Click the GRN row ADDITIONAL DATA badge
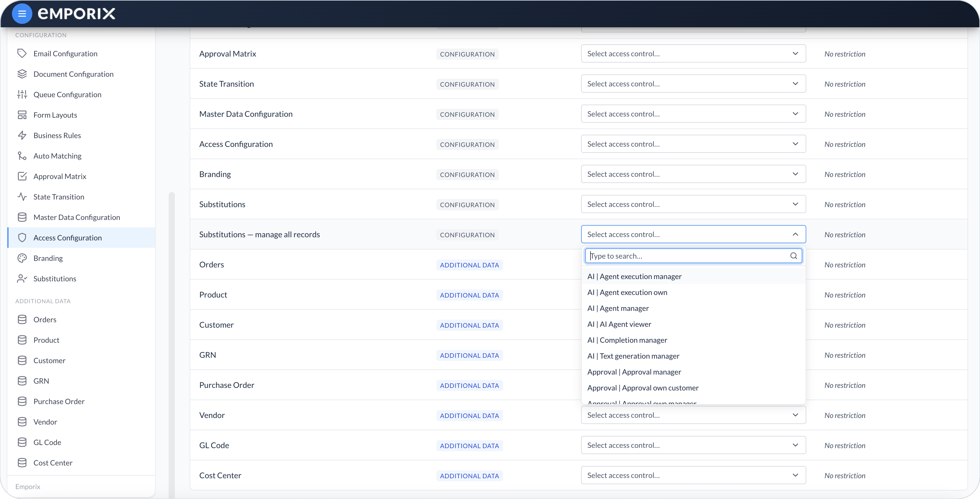 tap(470, 355)
